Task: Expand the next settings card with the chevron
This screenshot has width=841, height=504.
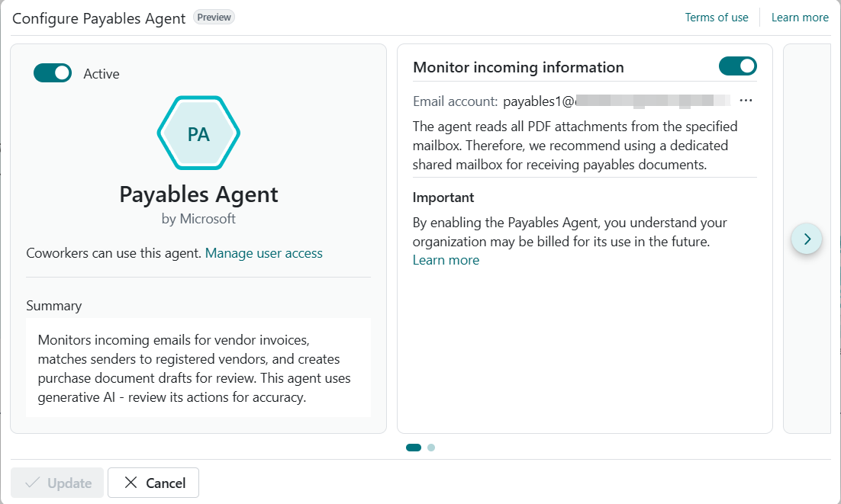Action: [807, 239]
